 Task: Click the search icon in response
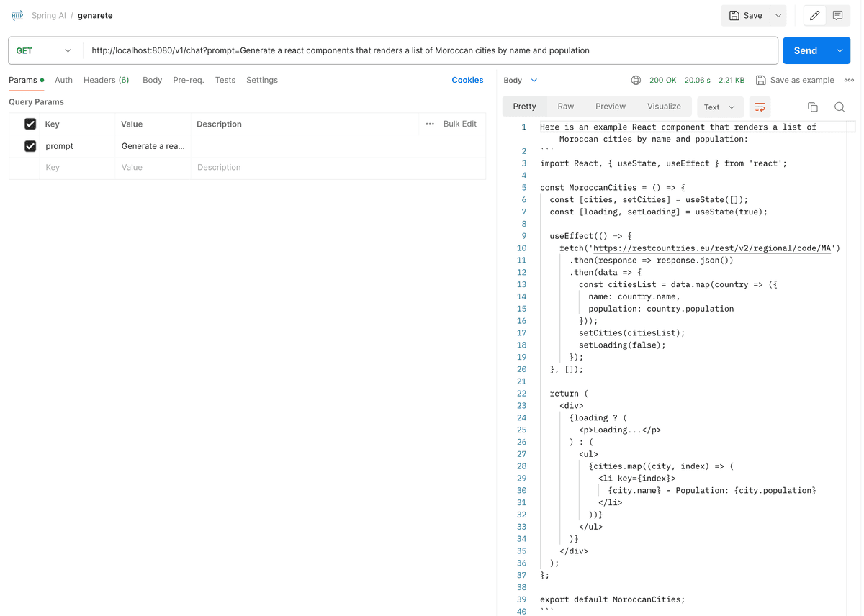[840, 107]
